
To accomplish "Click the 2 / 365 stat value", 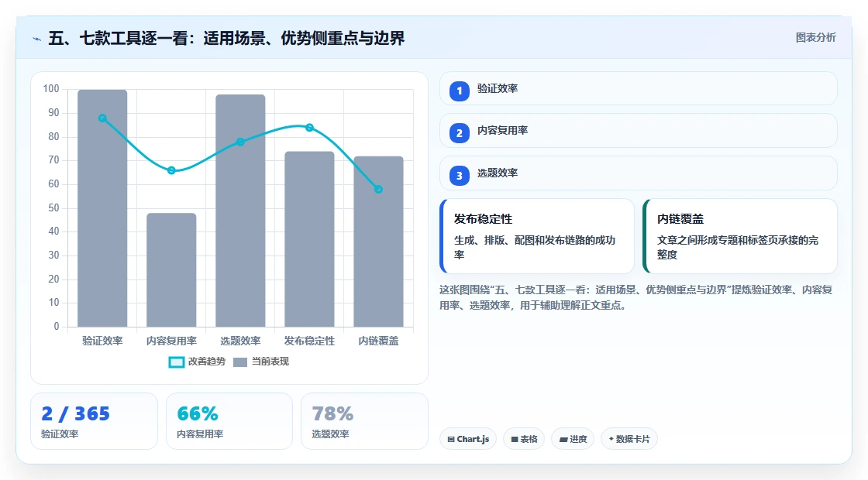I will [x=76, y=413].
